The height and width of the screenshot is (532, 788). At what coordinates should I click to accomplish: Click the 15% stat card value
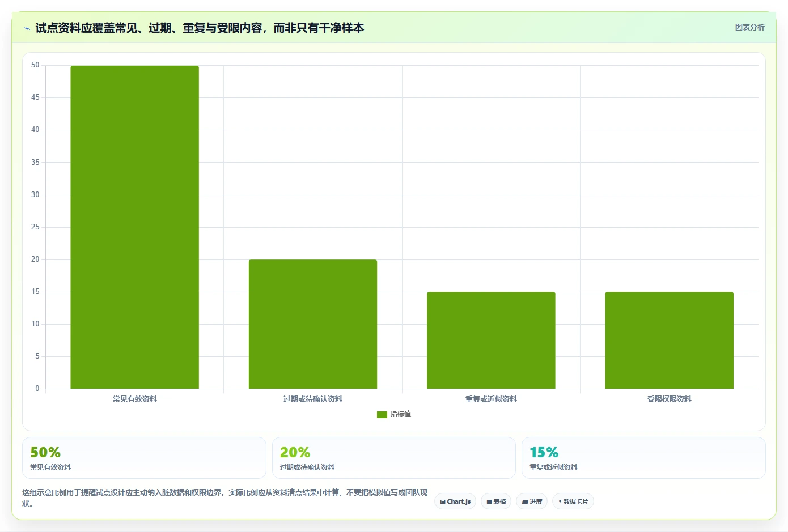(x=544, y=452)
